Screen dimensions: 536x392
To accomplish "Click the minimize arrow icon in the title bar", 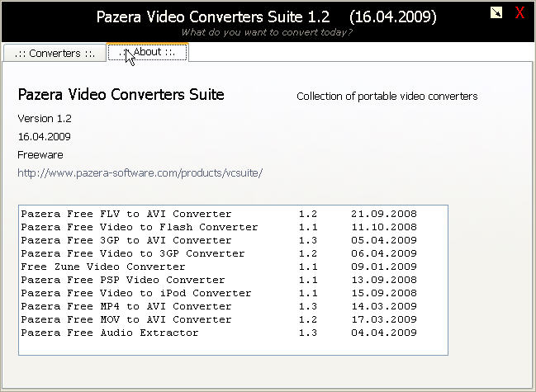I will 496,12.
